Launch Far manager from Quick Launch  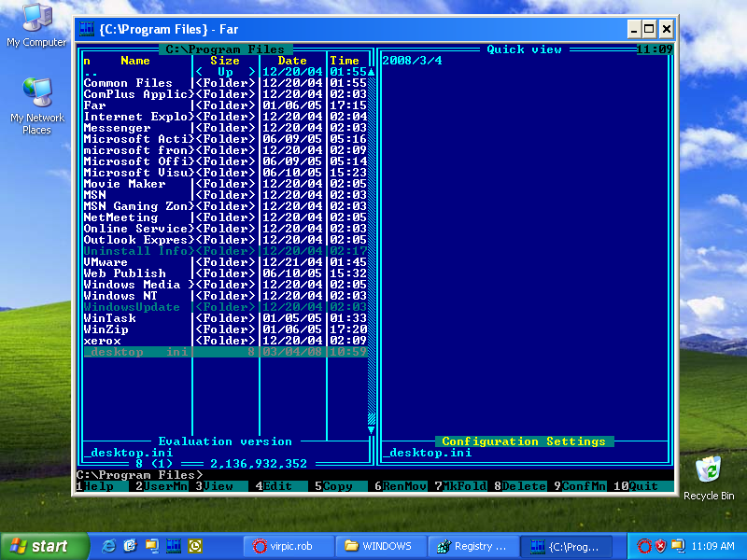pos(174,546)
